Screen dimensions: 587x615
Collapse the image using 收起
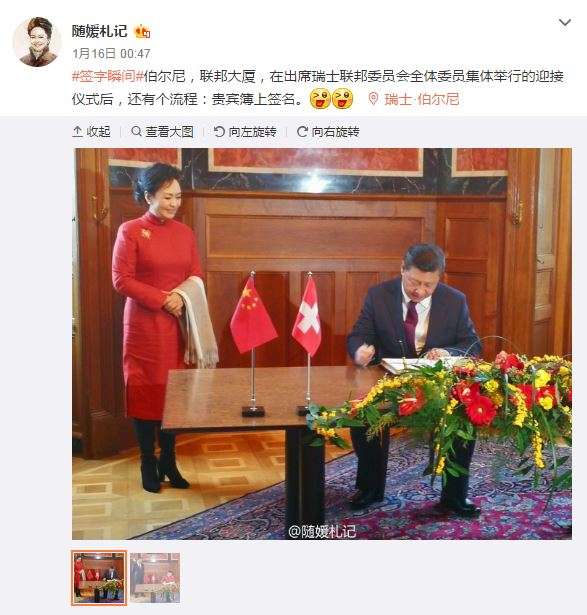[98, 131]
